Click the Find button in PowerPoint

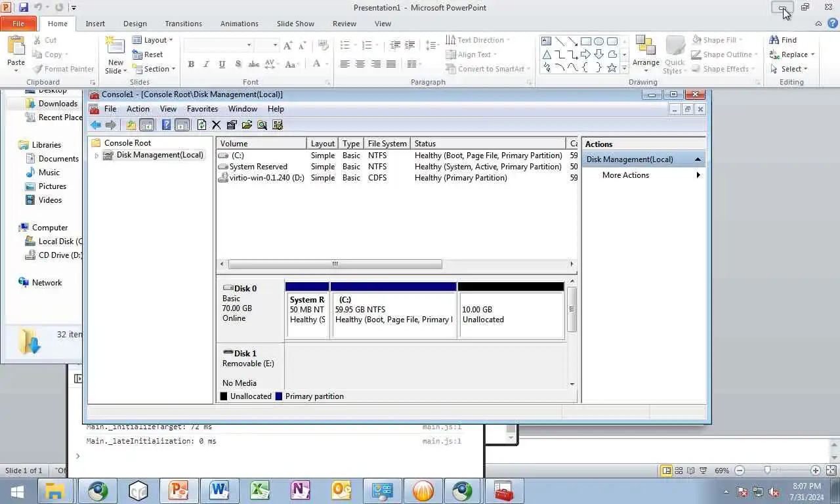coord(783,40)
